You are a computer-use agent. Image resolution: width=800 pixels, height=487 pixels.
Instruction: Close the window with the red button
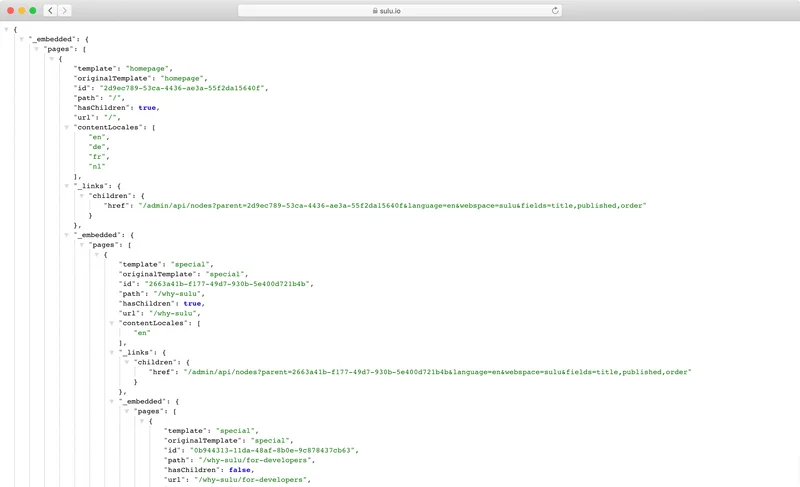click(11, 11)
